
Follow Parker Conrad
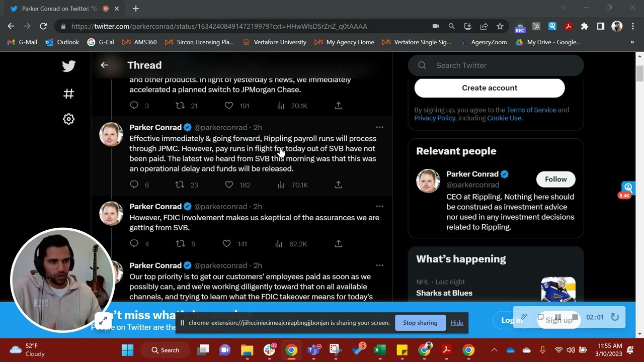click(555, 179)
